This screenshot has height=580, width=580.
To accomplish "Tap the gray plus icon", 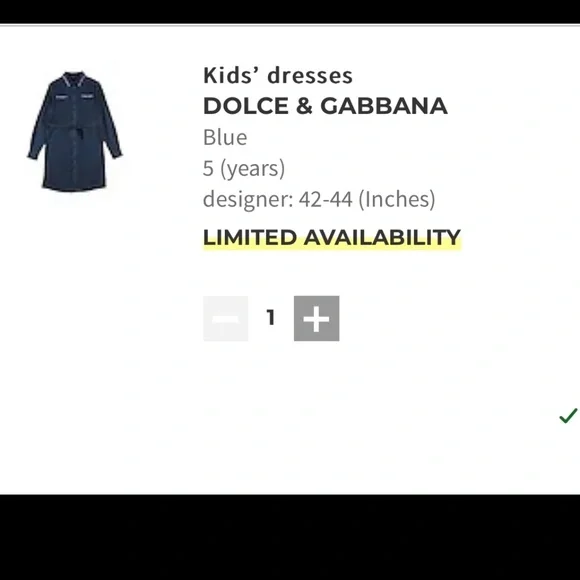I will (316, 318).
